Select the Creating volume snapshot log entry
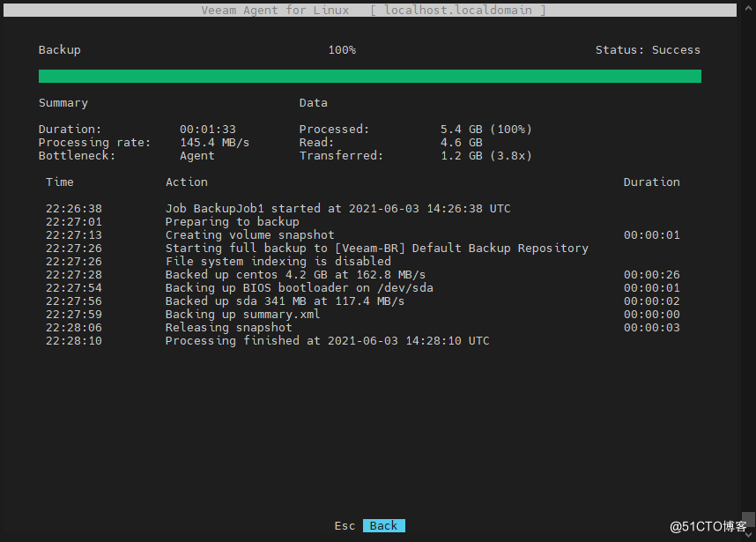Image resolution: width=756 pixels, height=542 pixels. pos(249,234)
